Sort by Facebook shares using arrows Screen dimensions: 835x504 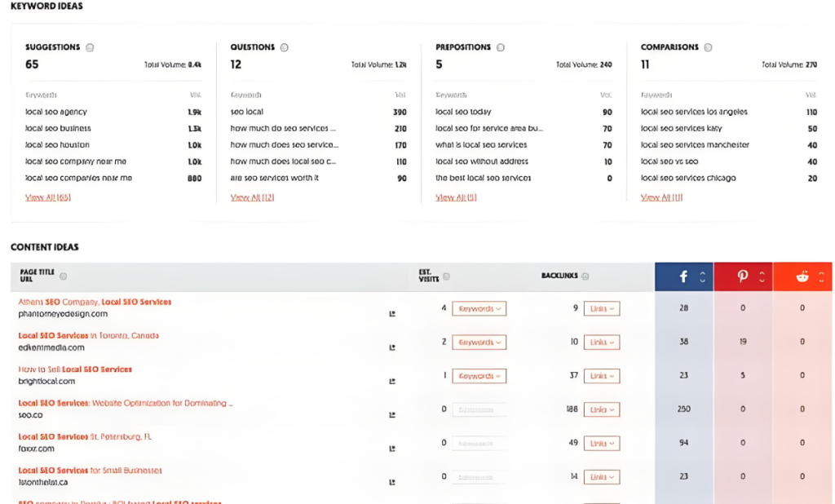click(702, 276)
